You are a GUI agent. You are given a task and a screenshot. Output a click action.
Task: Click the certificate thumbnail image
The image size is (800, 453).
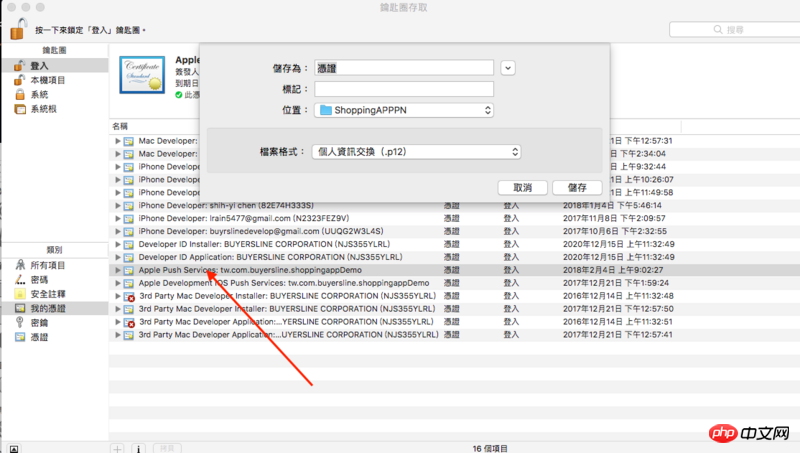[x=142, y=75]
